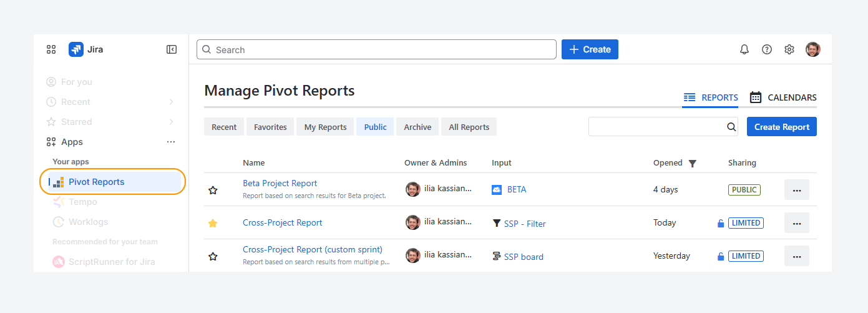Image resolution: width=868 pixels, height=313 pixels.
Task: Switch to the My Reports tab
Action: [x=325, y=127]
